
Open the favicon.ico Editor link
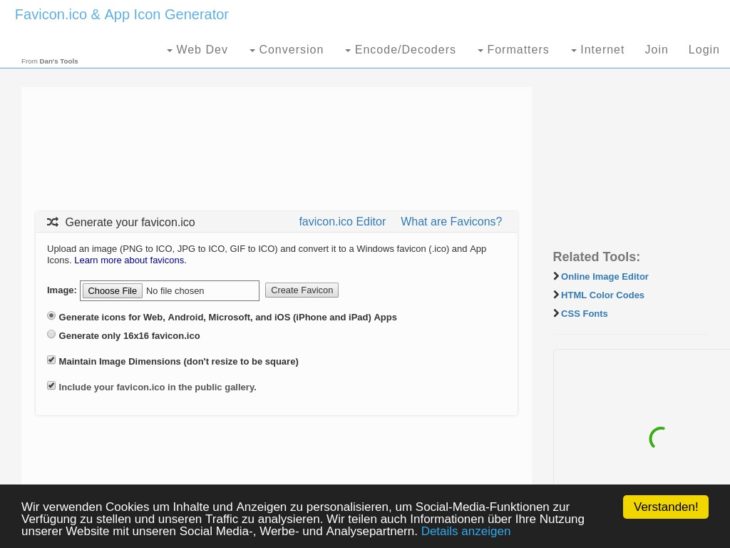pyautogui.click(x=342, y=222)
